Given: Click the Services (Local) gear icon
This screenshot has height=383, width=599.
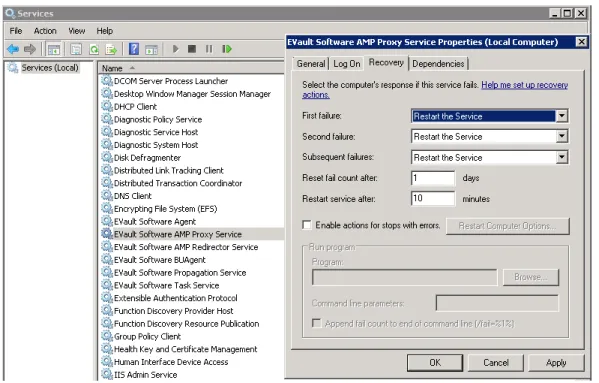Looking at the screenshot, I should coord(13,68).
